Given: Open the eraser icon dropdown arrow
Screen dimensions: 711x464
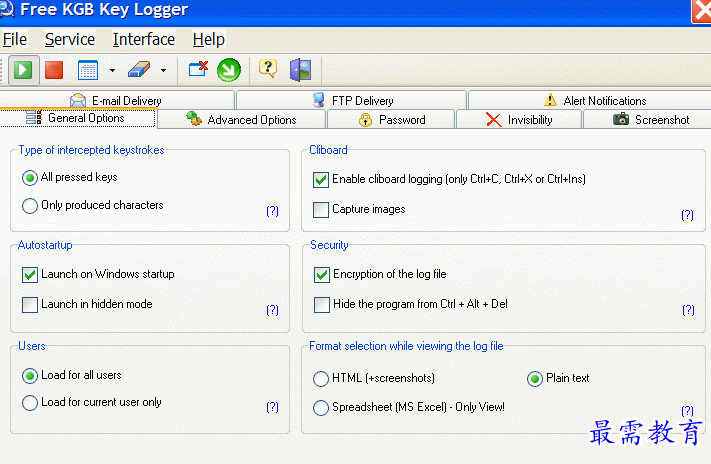Looking at the screenshot, I should (x=163, y=70).
